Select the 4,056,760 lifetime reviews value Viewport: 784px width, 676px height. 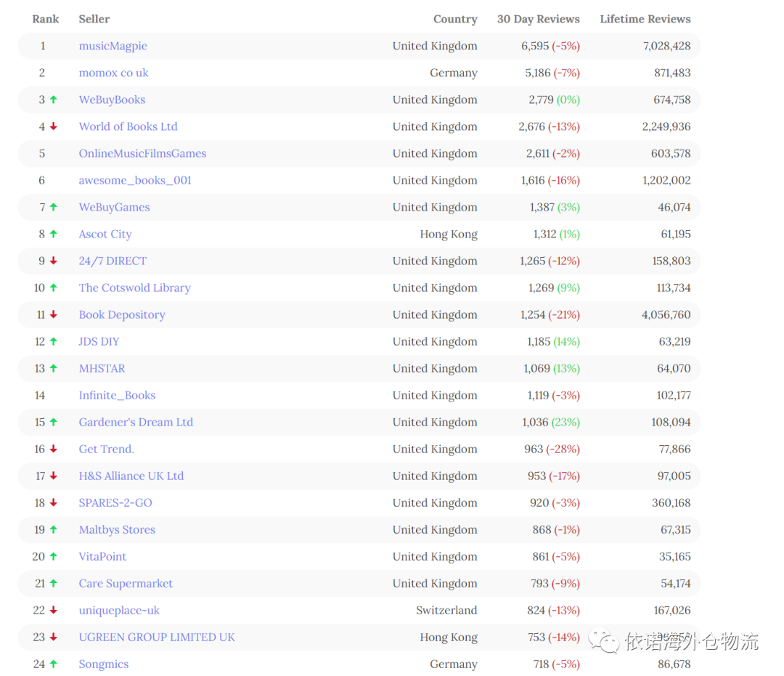pyautogui.click(x=666, y=315)
